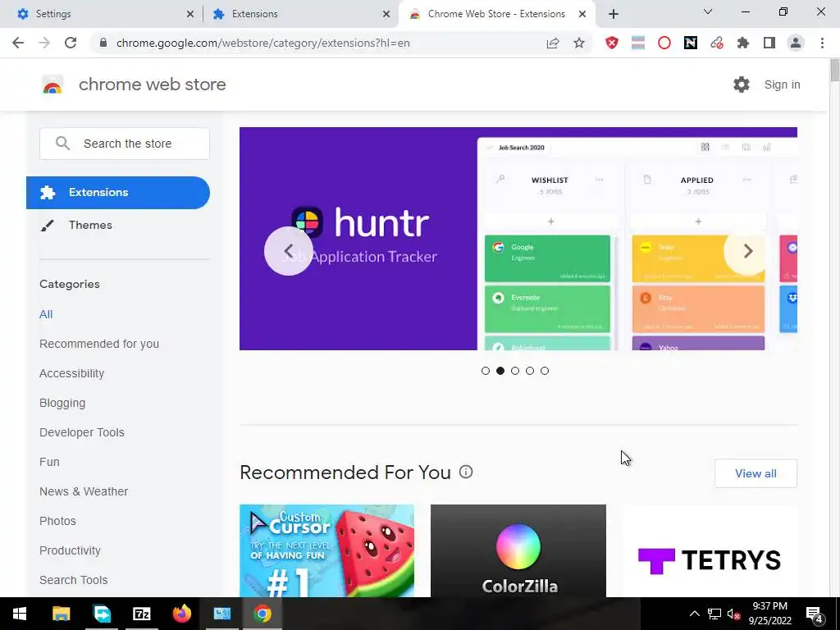
Task: Select the third carousel dot
Action: [515, 371]
